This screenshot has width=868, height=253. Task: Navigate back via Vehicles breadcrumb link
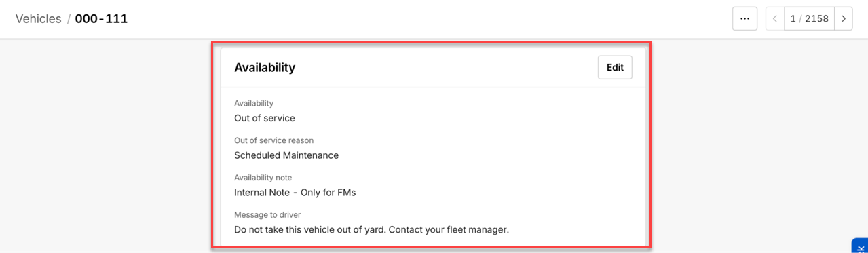click(38, 19)
